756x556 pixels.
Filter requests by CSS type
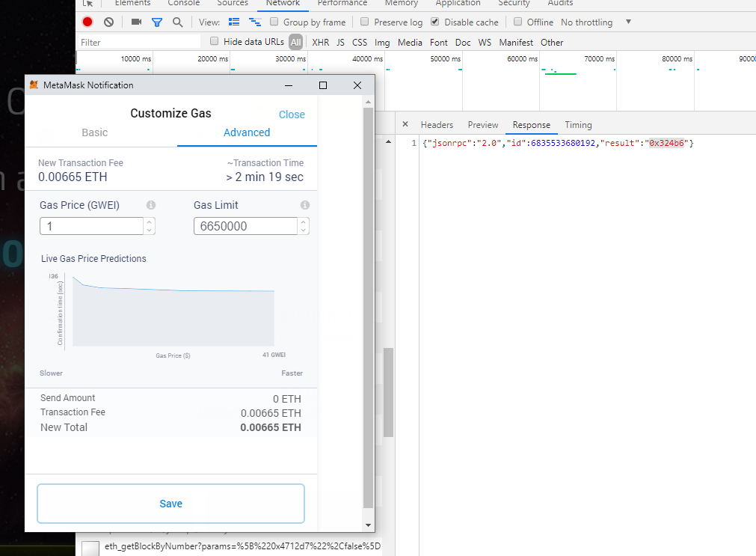click(x=360, y=43)
